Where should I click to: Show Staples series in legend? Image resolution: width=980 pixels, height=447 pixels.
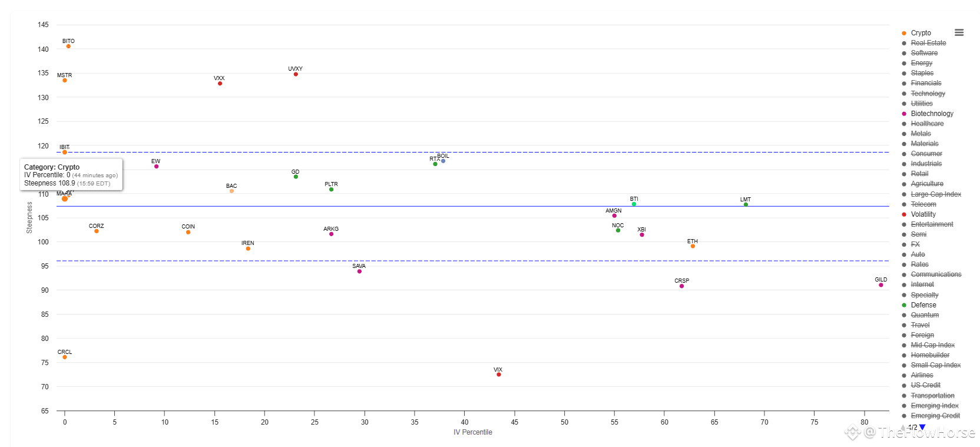922,73
